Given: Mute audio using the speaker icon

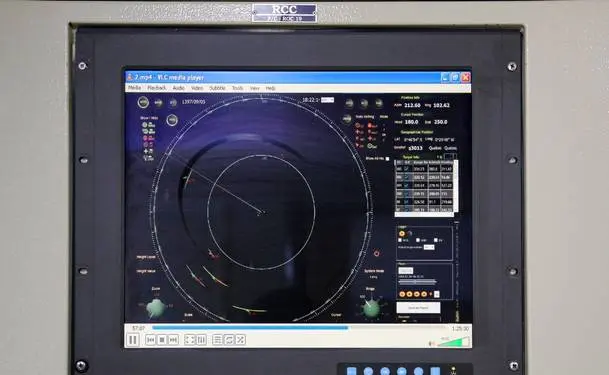Looking at the screenshot, I should (x=431, y=344).
